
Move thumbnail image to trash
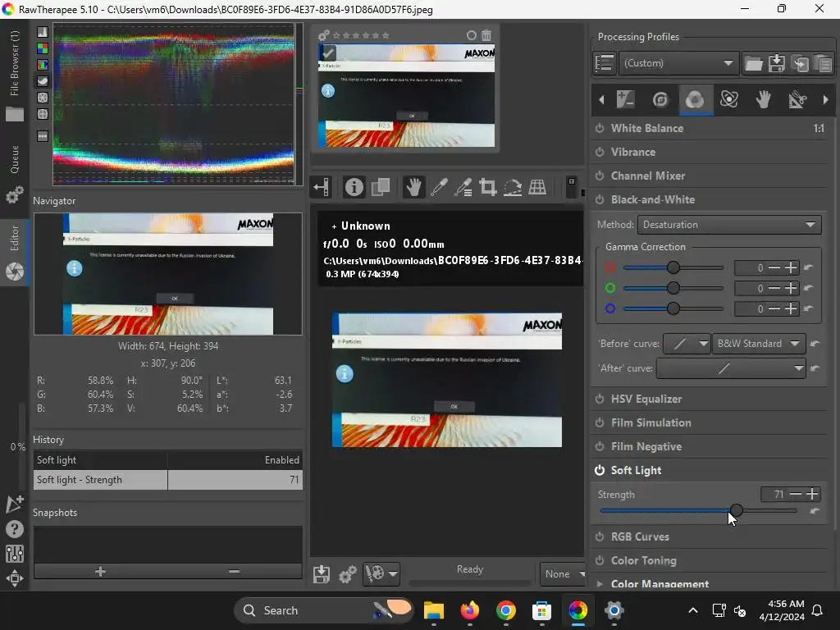[x=486, y=35]
